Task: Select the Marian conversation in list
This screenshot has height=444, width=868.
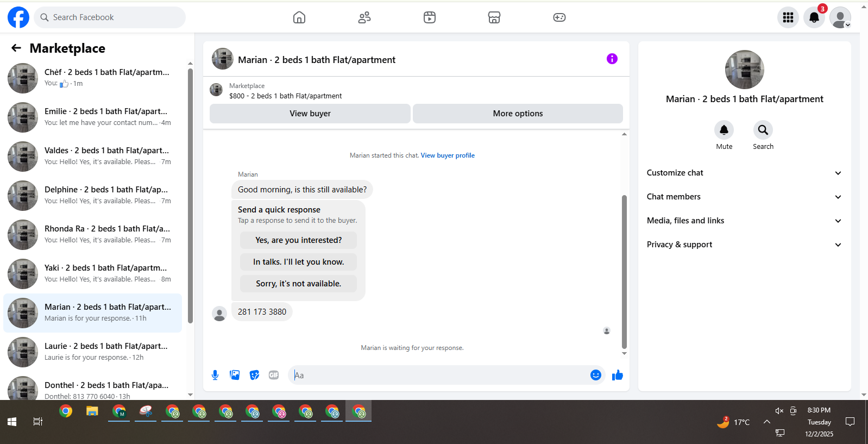Action: coord(93,312)
